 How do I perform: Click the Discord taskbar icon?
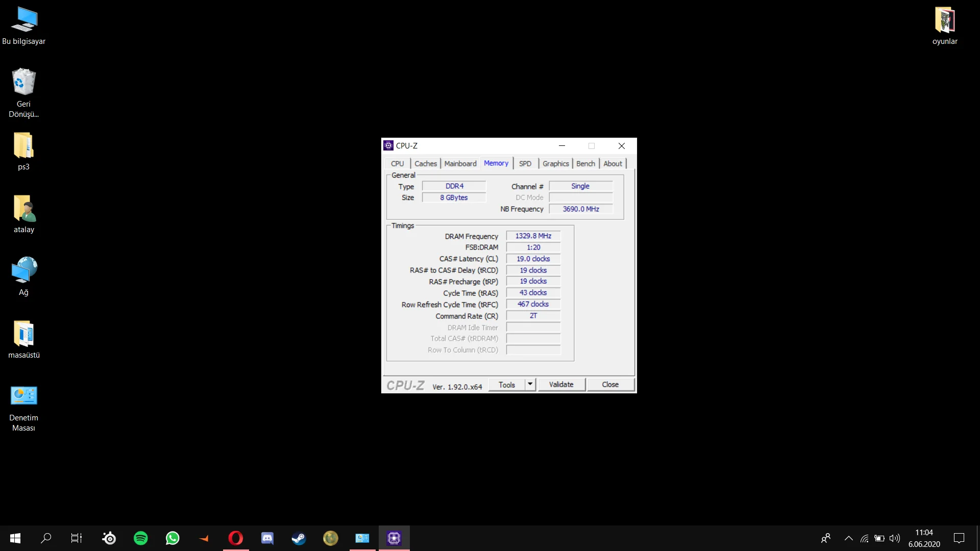point(267,538)
